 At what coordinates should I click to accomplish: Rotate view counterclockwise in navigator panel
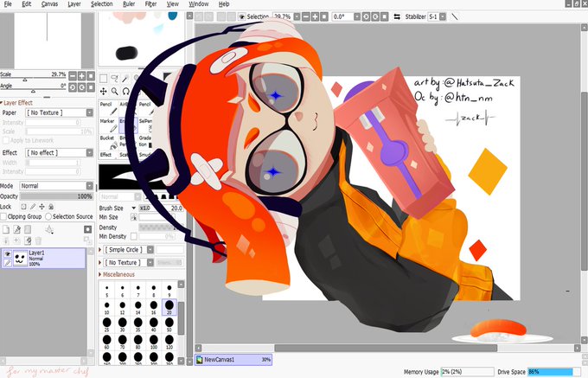[73, 87]
